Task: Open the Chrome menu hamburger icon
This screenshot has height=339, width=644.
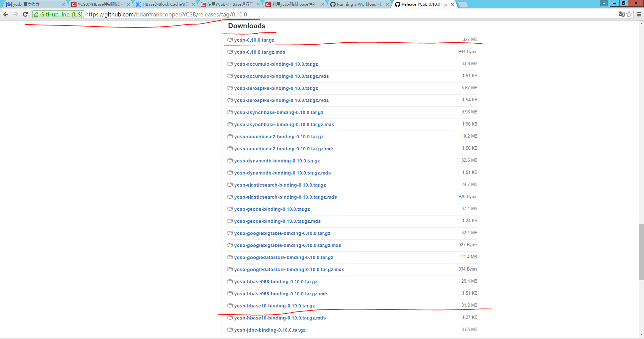Action: coord(639,14)
